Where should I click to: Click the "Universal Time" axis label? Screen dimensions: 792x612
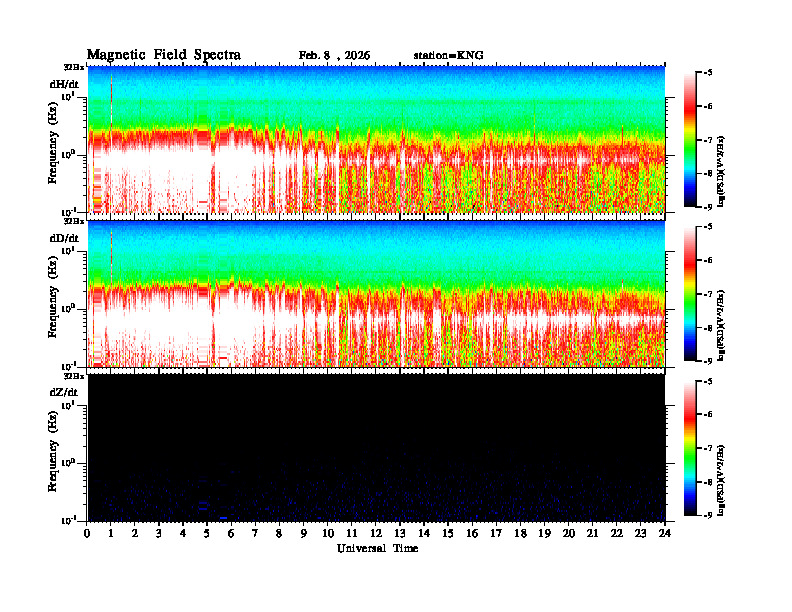tap(377, 548)
